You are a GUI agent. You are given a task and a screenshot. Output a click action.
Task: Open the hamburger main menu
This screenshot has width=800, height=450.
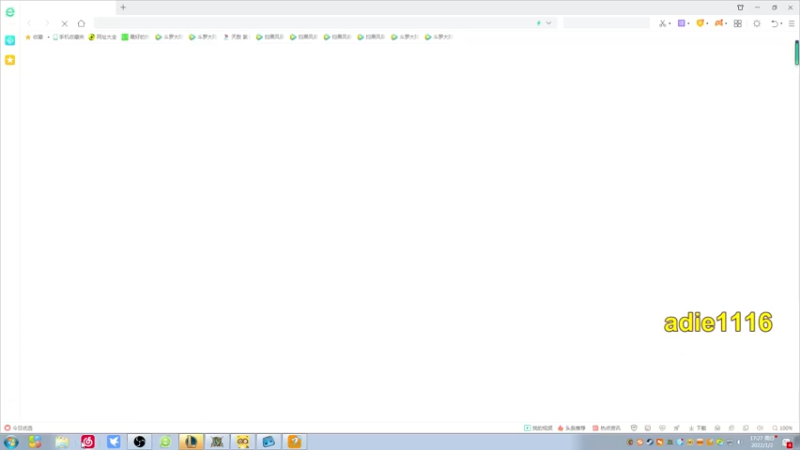[x=791, y=23]
